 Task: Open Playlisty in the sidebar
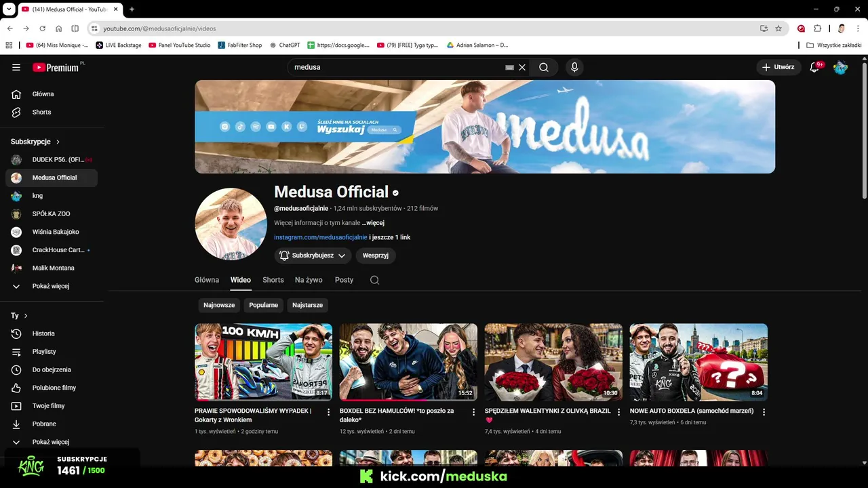pos(52,352)
